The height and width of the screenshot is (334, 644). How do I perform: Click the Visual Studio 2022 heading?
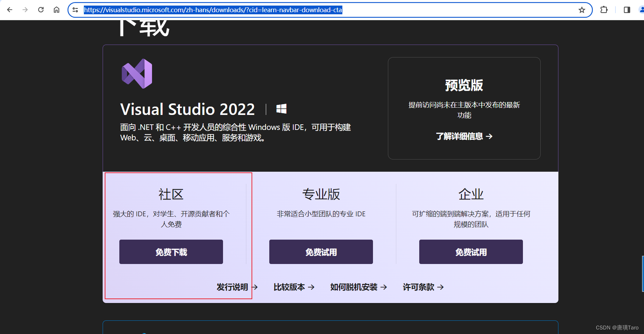[x=188, y=109]
